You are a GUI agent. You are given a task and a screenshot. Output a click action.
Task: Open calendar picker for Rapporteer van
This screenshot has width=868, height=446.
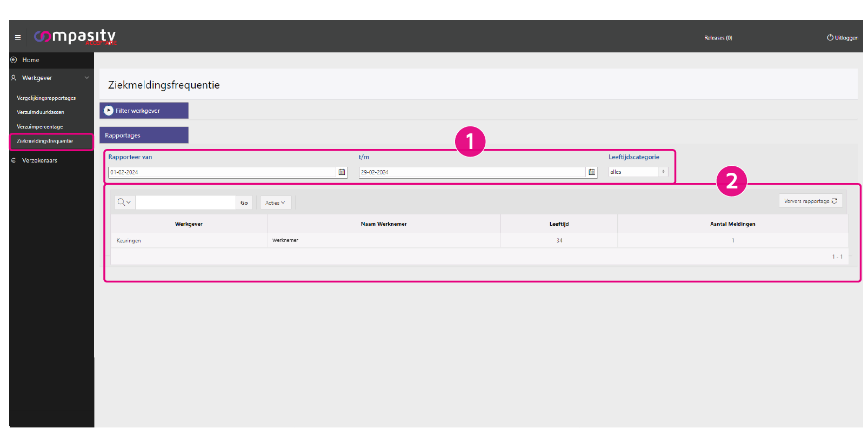tap(342, 172)
